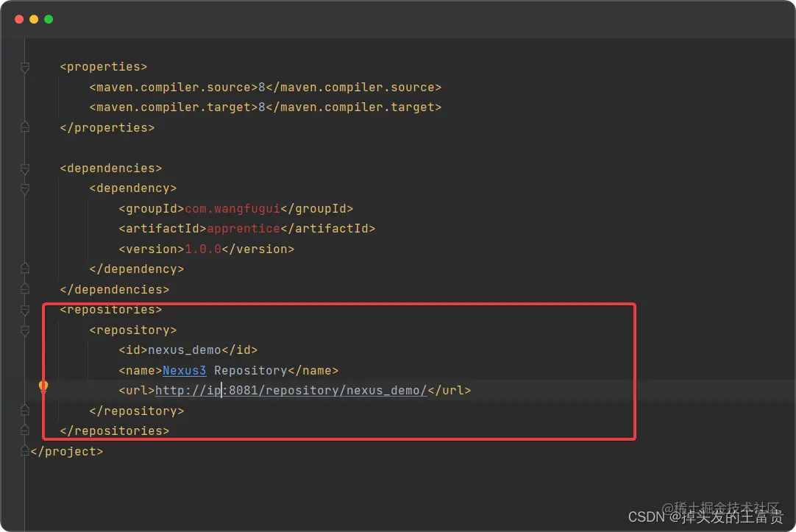The image size is (796, 532).
Task: Click the nexus_demo id value
Action: coord(184,350)
